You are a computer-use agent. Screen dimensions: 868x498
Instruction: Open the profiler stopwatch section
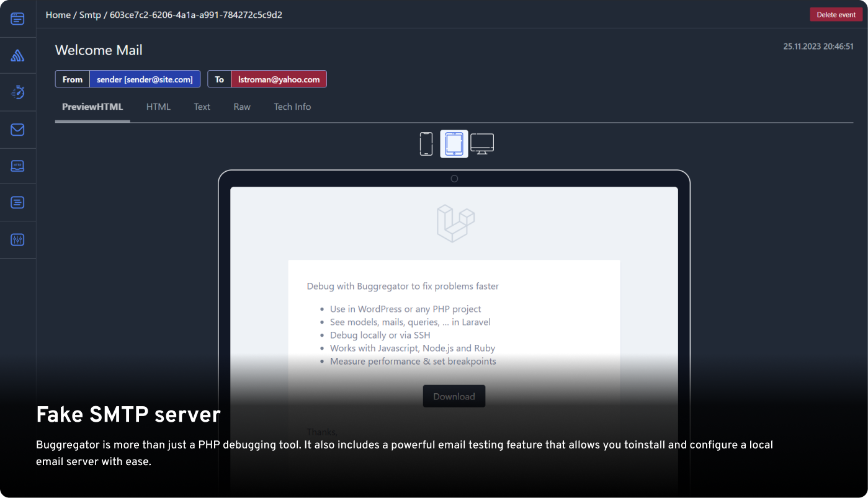point(18,92)
